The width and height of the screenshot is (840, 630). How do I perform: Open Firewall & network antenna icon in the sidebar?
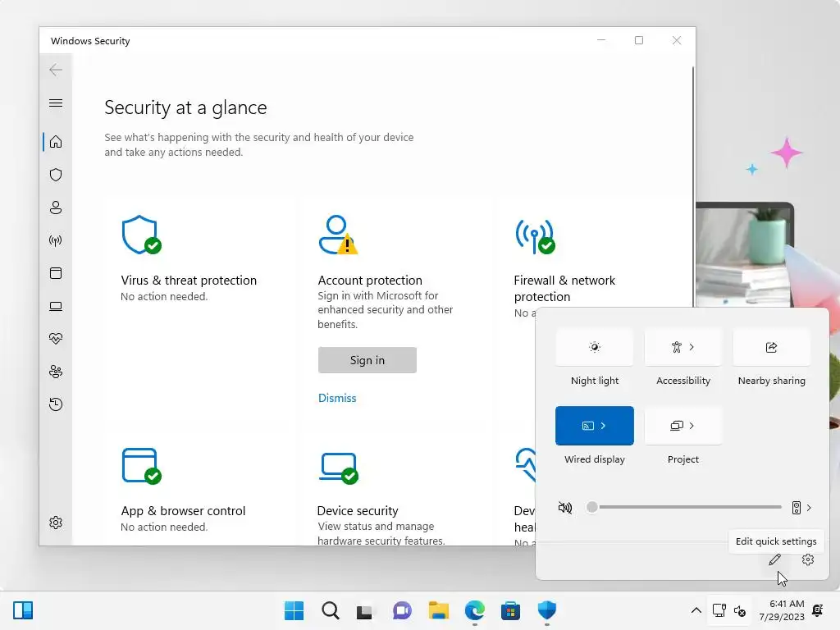coord(56,240)
